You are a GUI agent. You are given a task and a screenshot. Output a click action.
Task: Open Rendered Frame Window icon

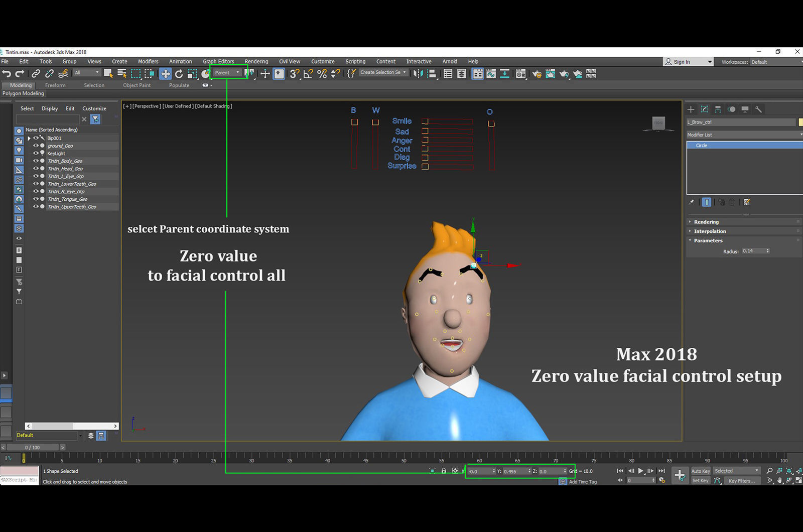tap(551, 74)
